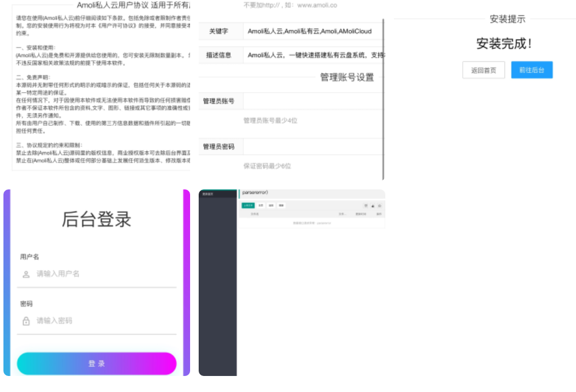Click the vertical scrollbar beside the setup form
The image size is (576, 392).
383,97
